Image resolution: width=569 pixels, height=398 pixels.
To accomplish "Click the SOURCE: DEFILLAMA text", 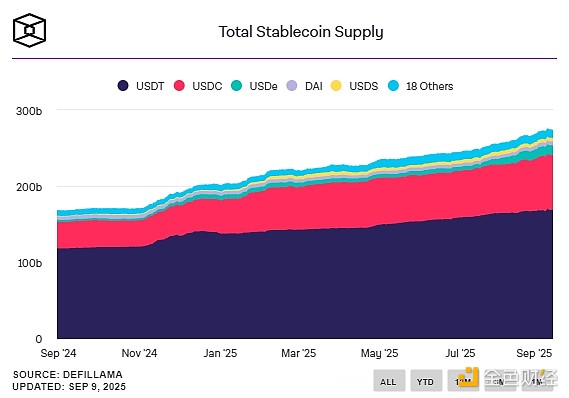I will click(68, 374).
